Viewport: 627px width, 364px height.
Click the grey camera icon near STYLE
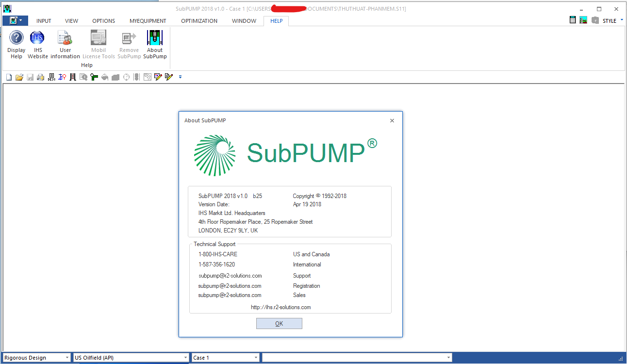595,20
